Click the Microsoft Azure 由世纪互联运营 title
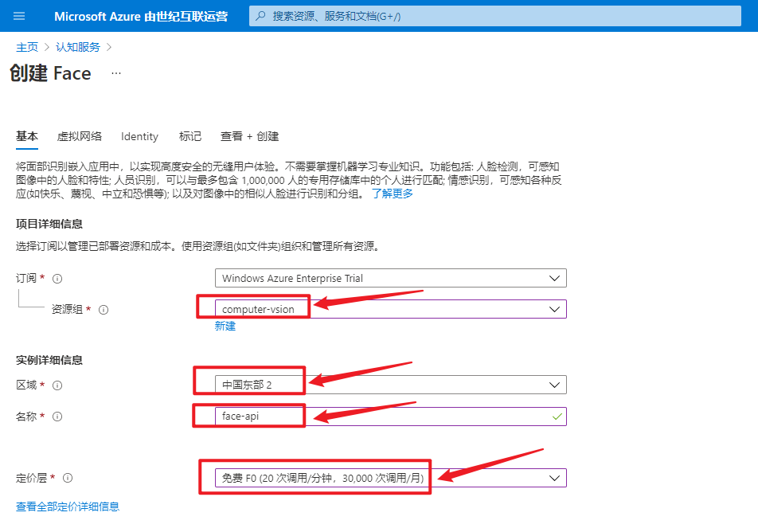758x532 pixels. [141, 17]
